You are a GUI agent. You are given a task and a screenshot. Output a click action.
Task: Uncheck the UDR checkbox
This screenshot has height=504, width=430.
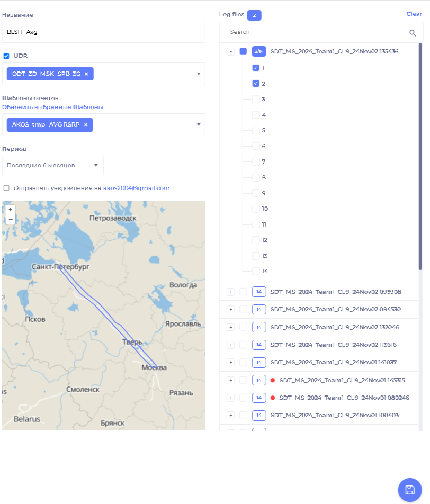(x=6, y=56)
